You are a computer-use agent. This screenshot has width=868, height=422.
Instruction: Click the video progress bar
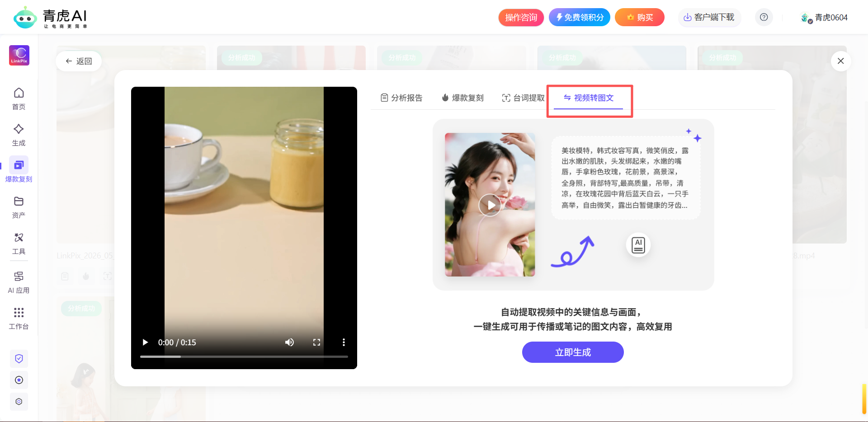[x=244, y=356]
